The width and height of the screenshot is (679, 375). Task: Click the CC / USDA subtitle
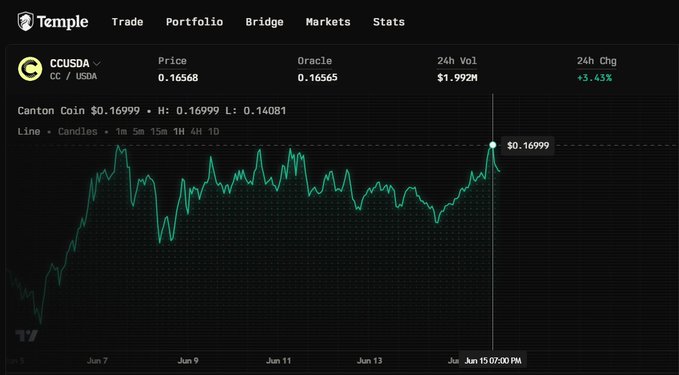pos(73,76)
